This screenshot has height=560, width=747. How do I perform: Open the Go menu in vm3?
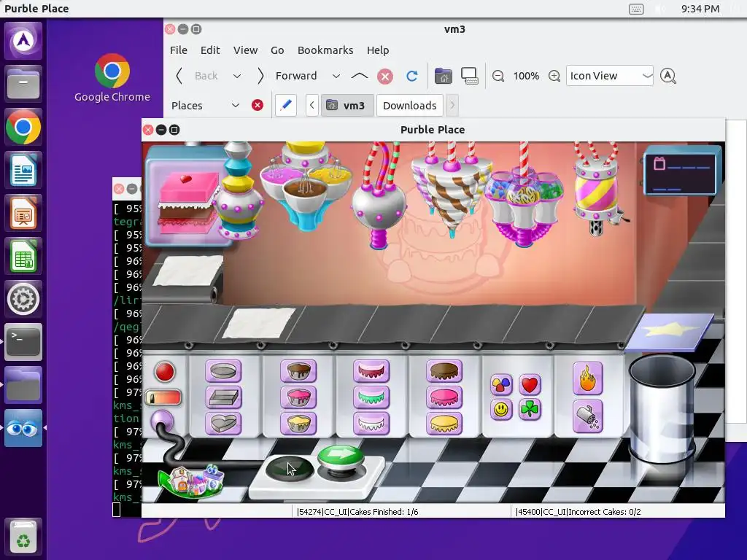[277, 50]
